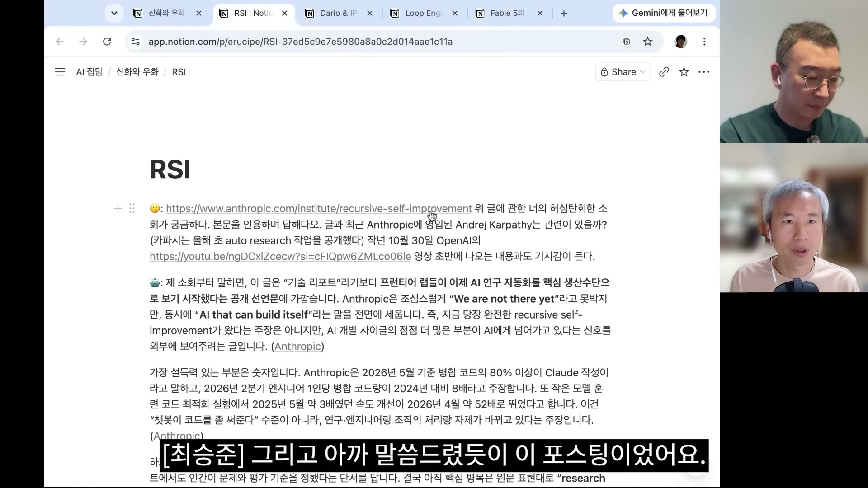Open the Notion page options ellipsis menu
868x488 pixels.
(x=704, y=72)
